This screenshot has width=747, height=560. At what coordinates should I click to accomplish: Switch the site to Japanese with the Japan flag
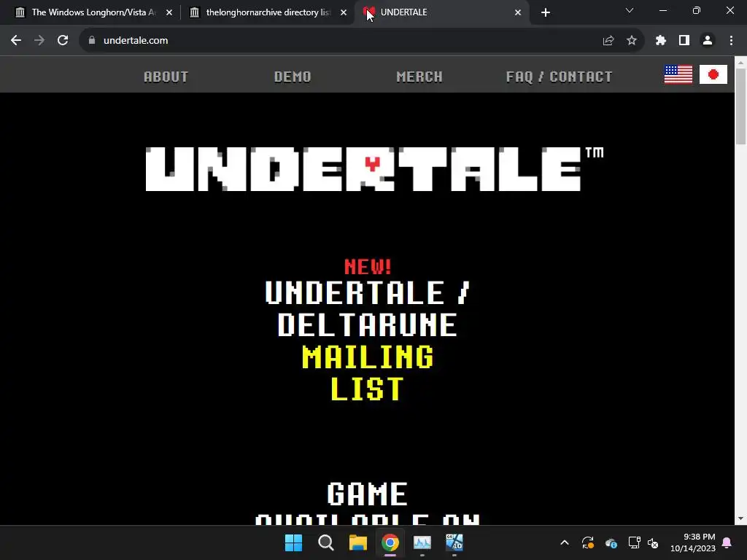coord(713,74)
